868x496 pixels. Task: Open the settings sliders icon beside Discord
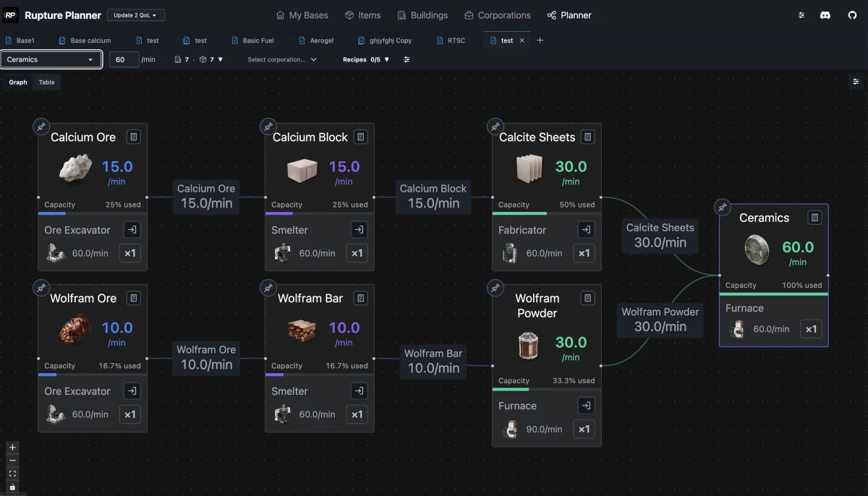point(801,15)
